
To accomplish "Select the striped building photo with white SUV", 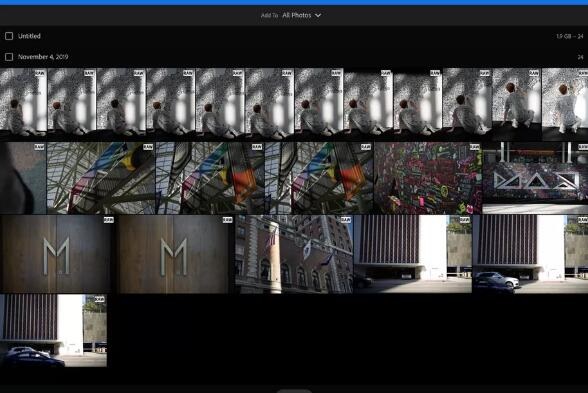I will [x=530, y=254].
